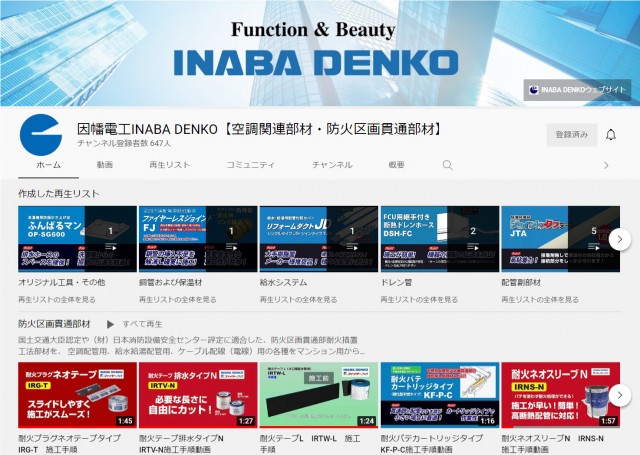The image size is (640, 455).
Task: Click the notification bell icon
Action: [611, 135]
